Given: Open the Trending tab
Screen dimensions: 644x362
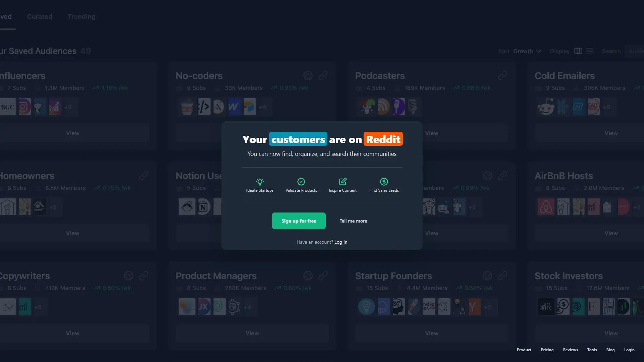Looking at the screenshot, I should point(82,16).
